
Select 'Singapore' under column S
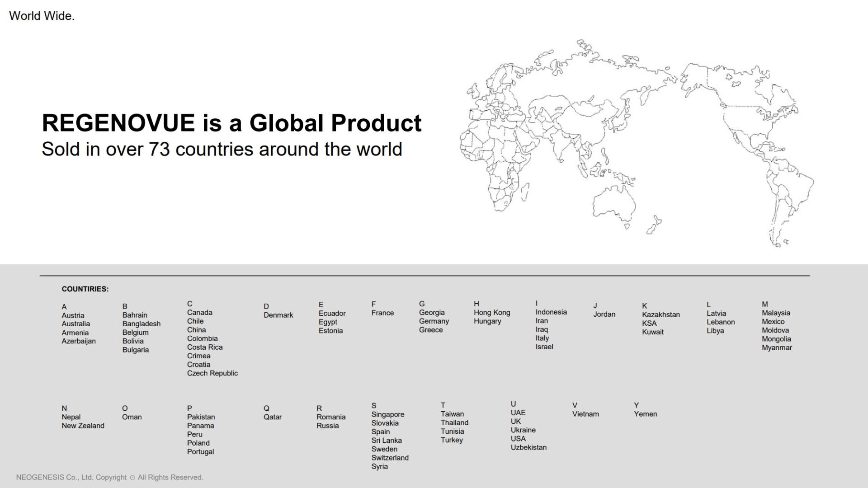tap(388, 414)
